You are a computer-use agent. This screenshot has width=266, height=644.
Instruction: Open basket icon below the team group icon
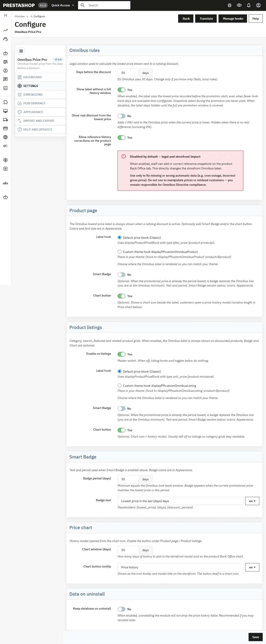(5, 197)
